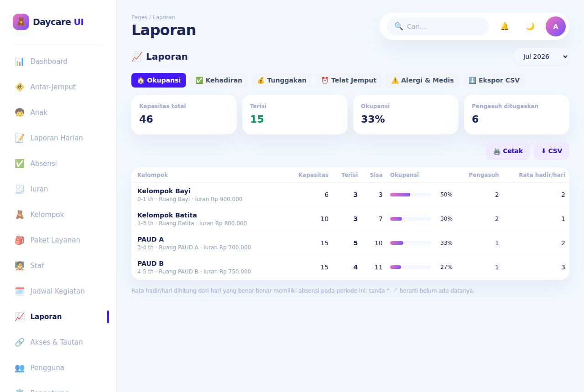Switch to the Kehadiran tab
This screenshot has height=392, width=584.
point(219,80)
